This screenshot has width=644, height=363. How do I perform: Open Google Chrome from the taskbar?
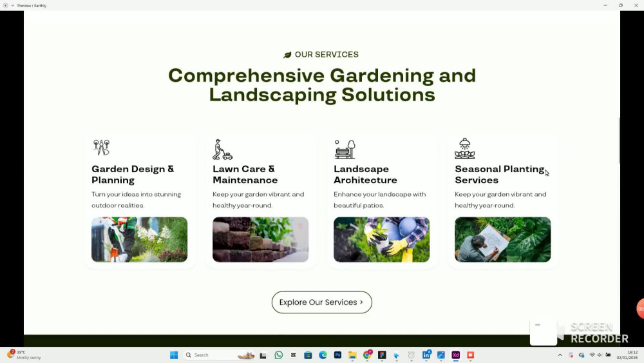pos(367,355)
